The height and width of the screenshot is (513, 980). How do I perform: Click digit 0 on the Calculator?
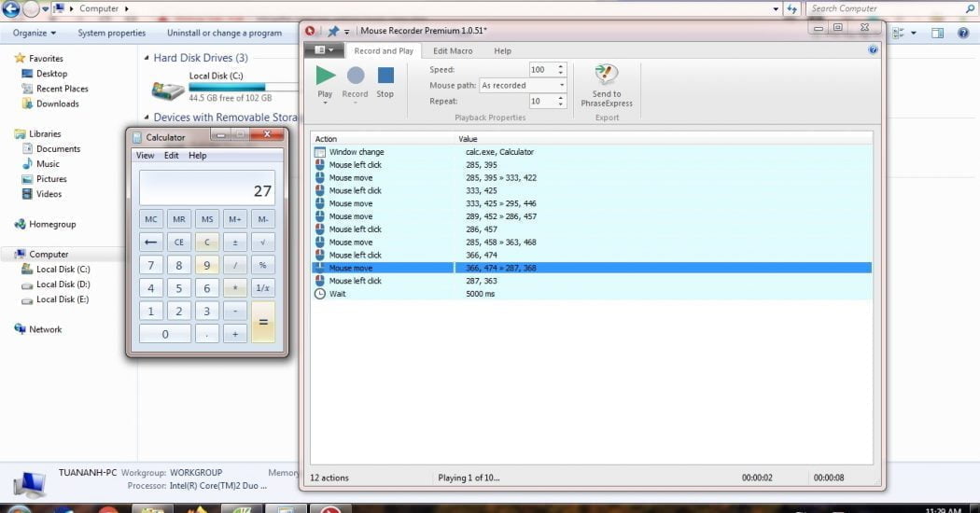point(165,334)
